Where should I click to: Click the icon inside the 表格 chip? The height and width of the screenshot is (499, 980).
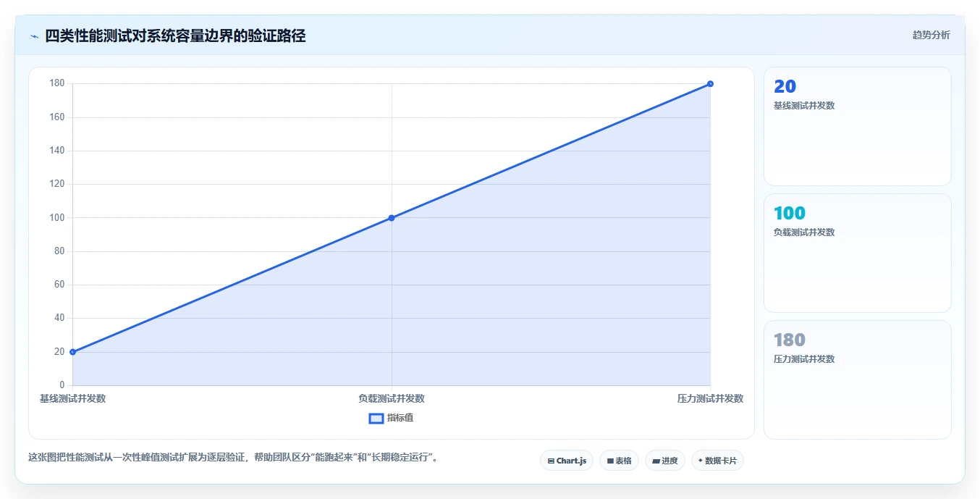[x=610, y=461]
